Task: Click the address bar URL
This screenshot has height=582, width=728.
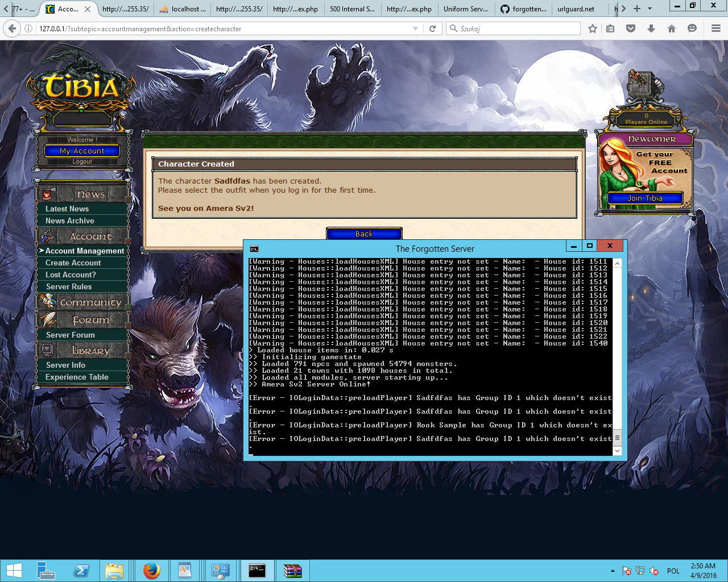Action: point(140,28)
